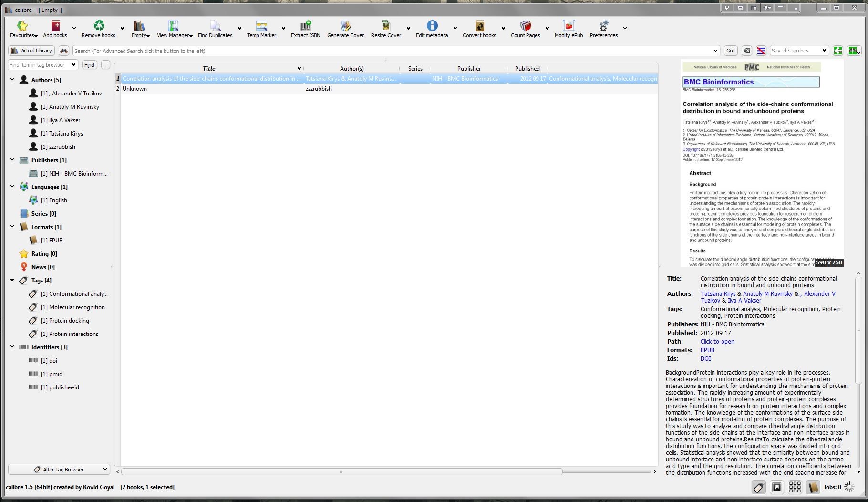Image resolution: width=868 pixels, height=502 pixels.
Task: Click the minus collapse-all button beside Find
Action: pyautogui.click(x=105, y=65)
